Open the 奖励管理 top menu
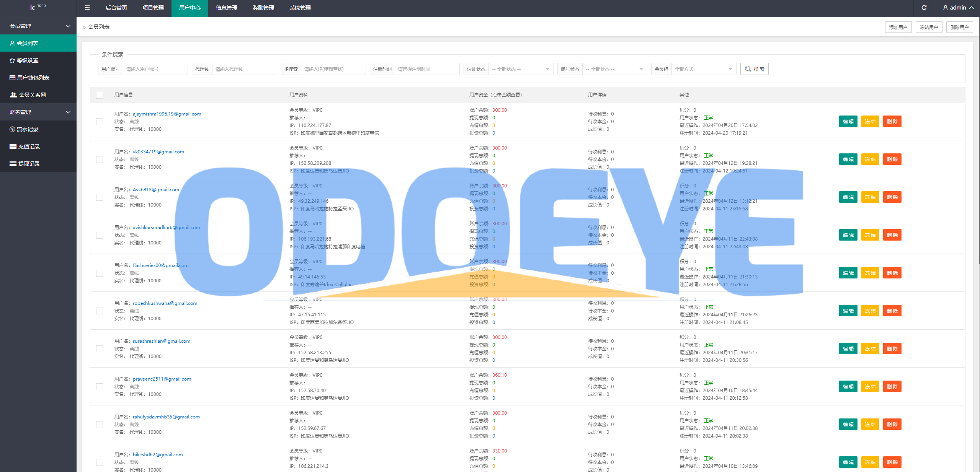Image resolution: width=980 pixels, height=472 pixels. coord(263,8)
